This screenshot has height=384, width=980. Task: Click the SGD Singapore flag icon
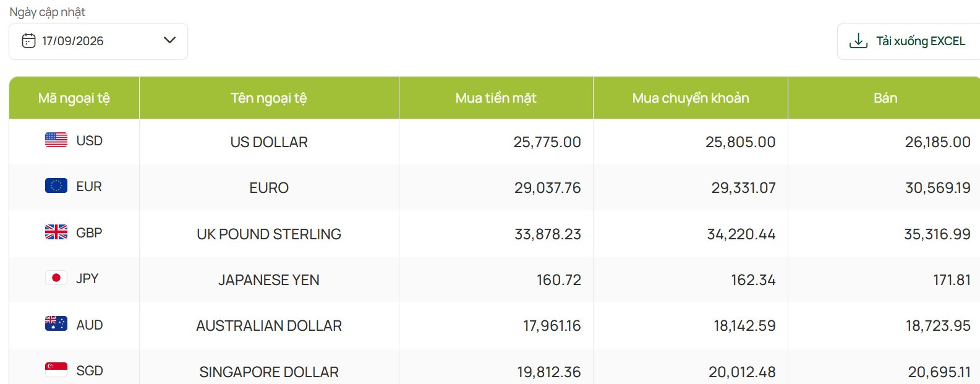(56, 370)
